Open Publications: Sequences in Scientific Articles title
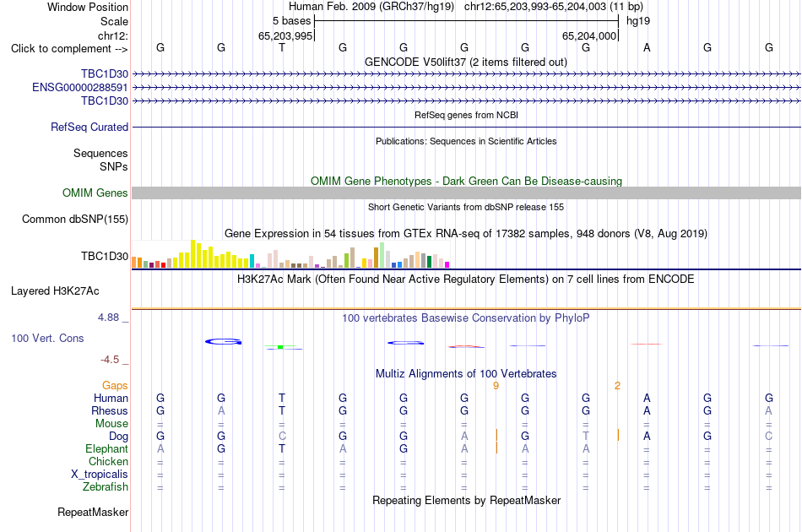802x532 pixels. (466, 141)
